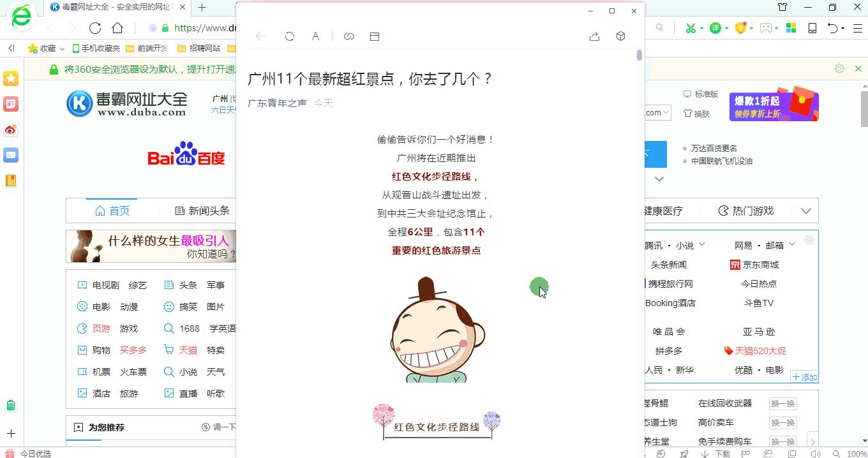The image size is (868, 458).
Task: Collapse the 热门游戏 section chevron
Action: pos(806,211)
